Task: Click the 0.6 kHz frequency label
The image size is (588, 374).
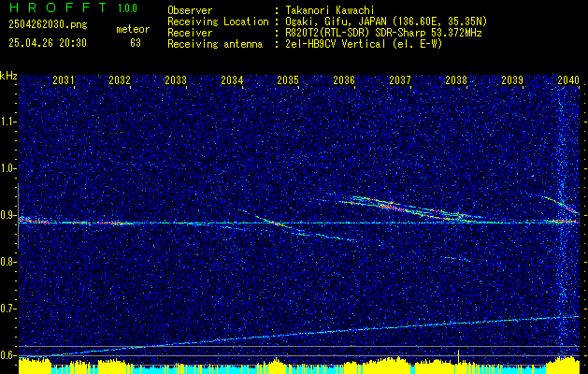Action: point(8,355)
